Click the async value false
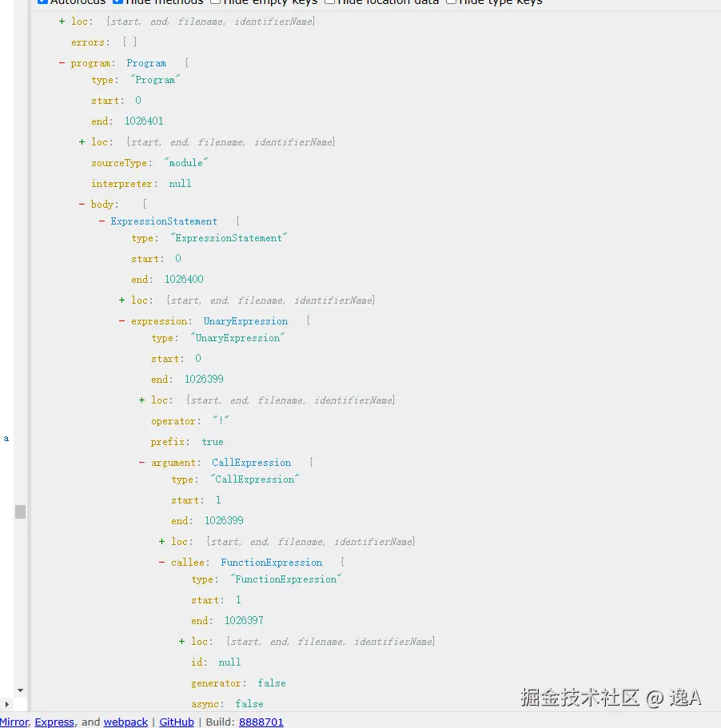This screenshot has height=728, width=721. 249,704
